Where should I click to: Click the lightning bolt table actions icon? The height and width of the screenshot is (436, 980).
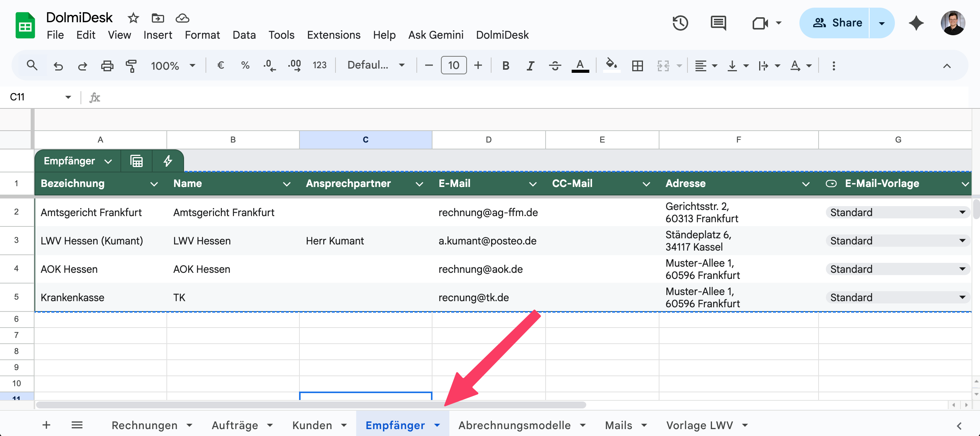tap(168, 161)
